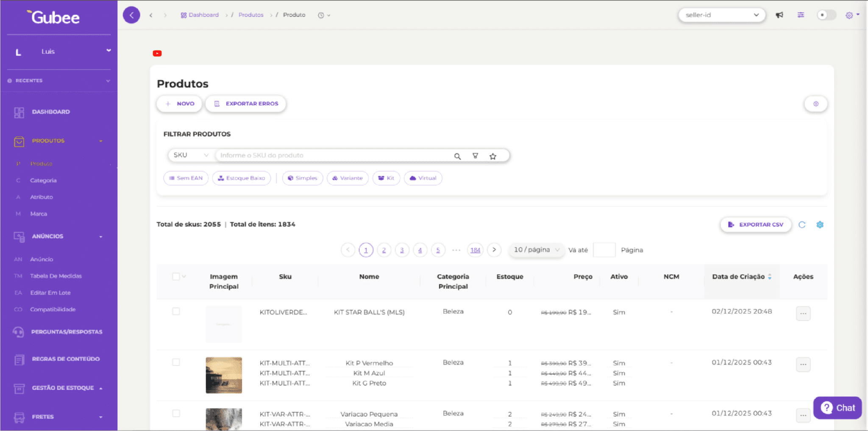Collapse the ANÚNCIOS sidebar section
The height and width of the screenshot is (431, 868).
(59, 236)
